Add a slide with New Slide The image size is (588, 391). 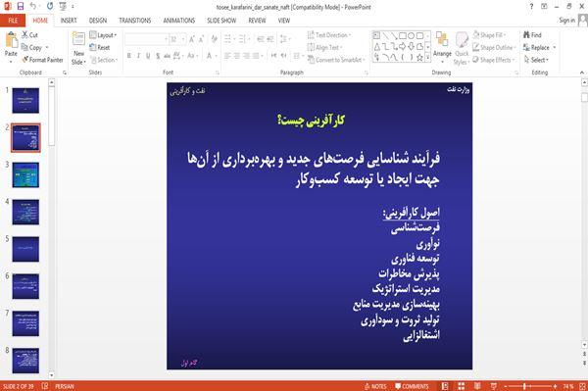78,49
